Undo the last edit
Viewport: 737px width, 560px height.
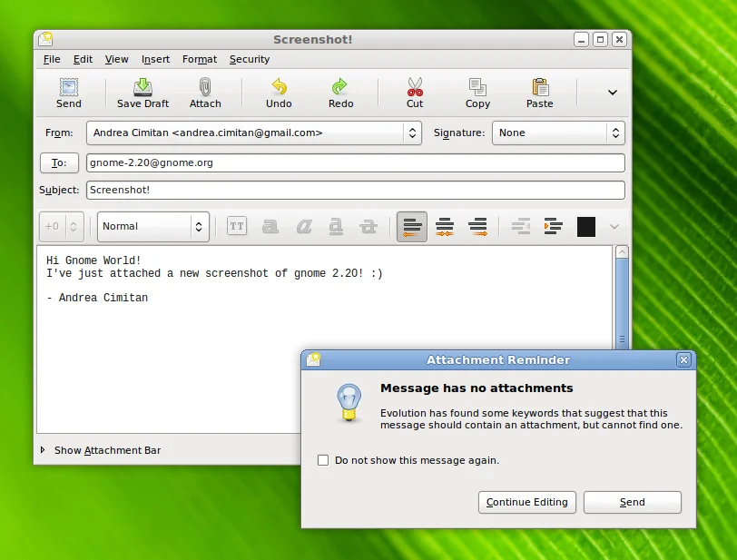point(279,91)
